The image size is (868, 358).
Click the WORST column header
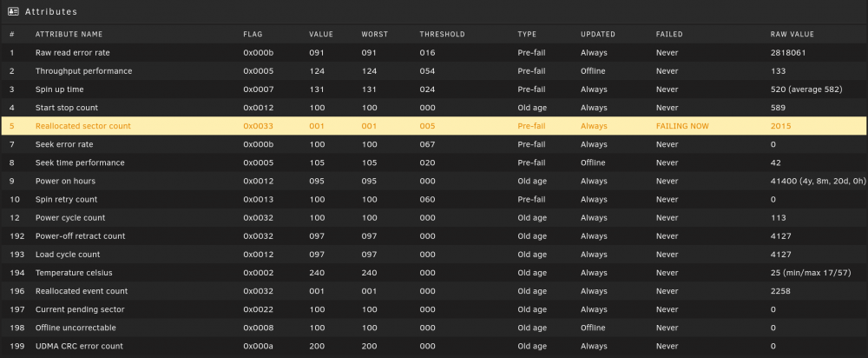pyautogui.click(x=375, y=35)
